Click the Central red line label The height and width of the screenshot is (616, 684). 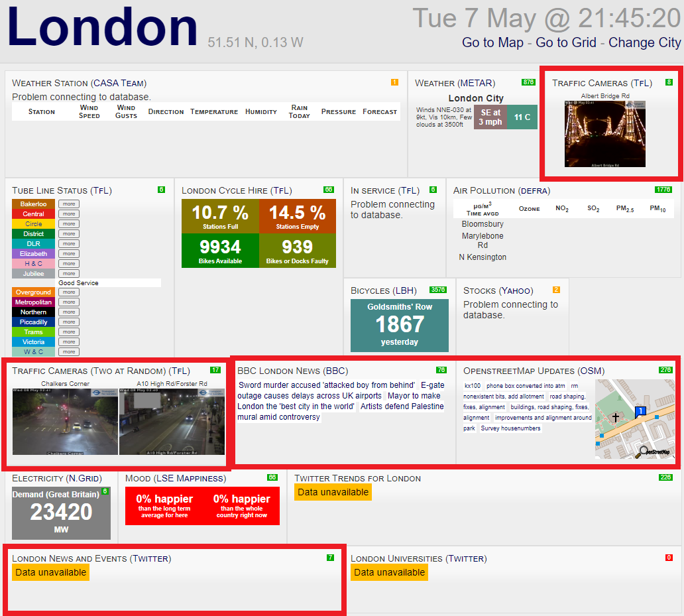[x=34, y=214]
